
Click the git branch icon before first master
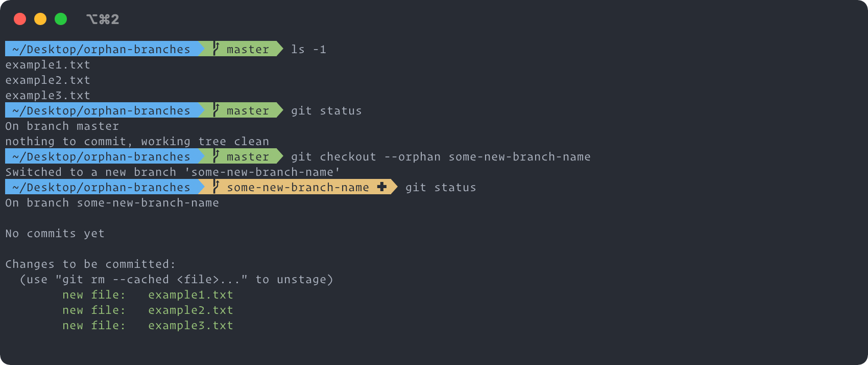pos(216,49)
